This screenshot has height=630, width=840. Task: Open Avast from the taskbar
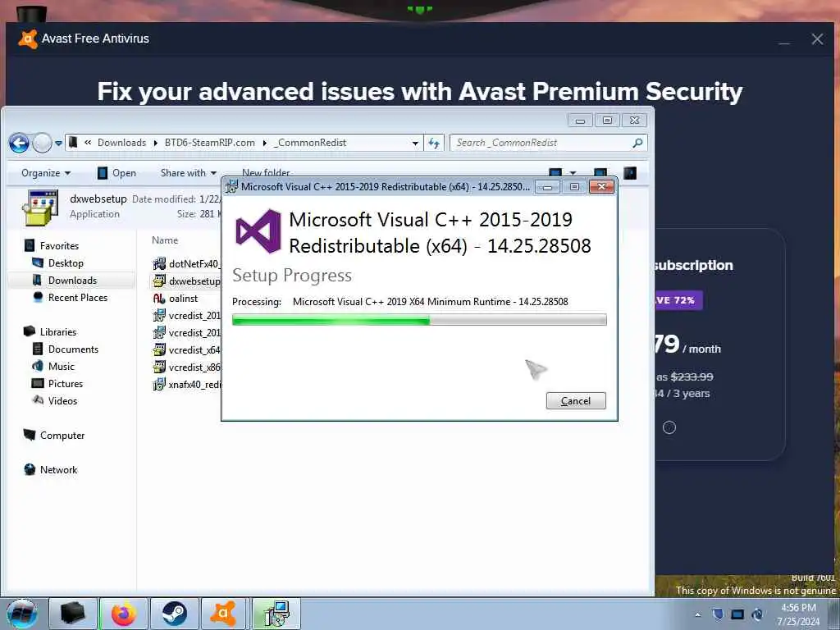coord(224,614)
